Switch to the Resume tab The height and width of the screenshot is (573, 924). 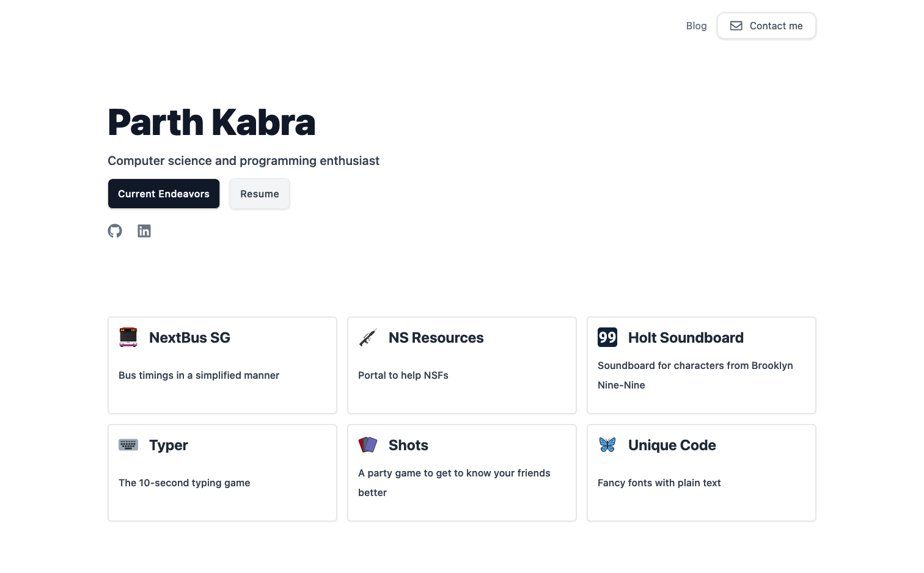[260, 194]
